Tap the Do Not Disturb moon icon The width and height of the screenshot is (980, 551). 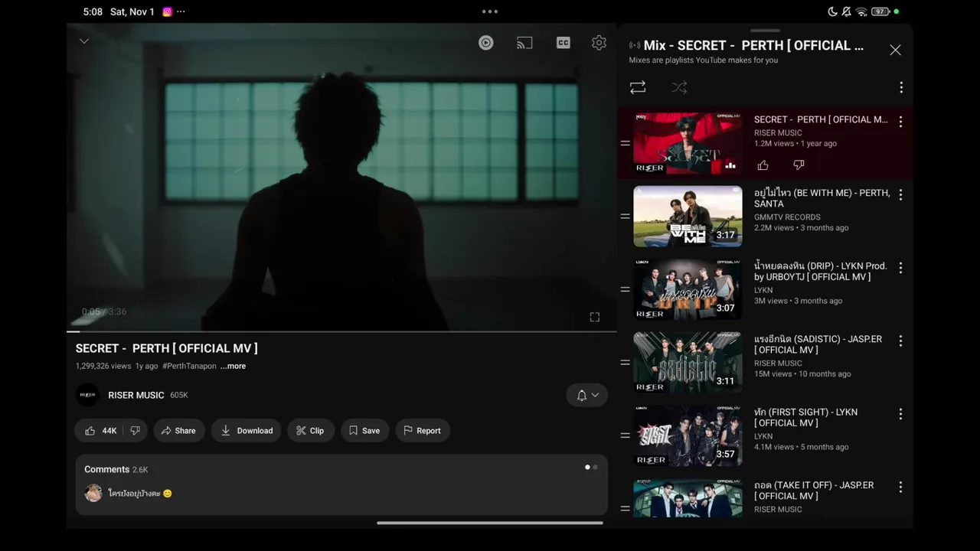(x=833, y=11)
